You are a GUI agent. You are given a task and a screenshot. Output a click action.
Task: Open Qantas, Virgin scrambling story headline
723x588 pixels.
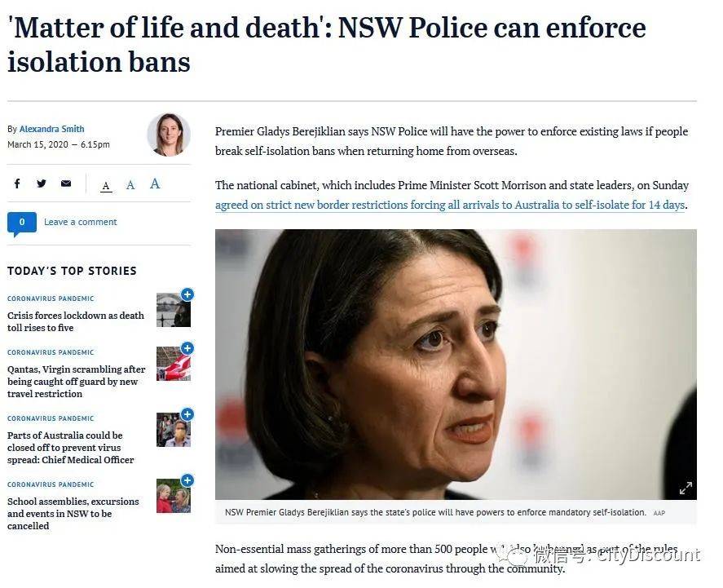pyautogui.click(x=76, y=382)
